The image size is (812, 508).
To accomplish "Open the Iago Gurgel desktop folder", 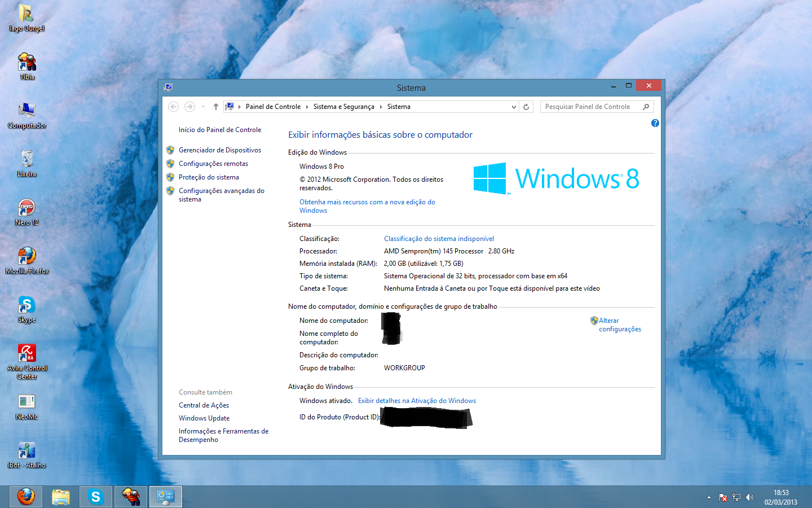I will click(26, 18).
